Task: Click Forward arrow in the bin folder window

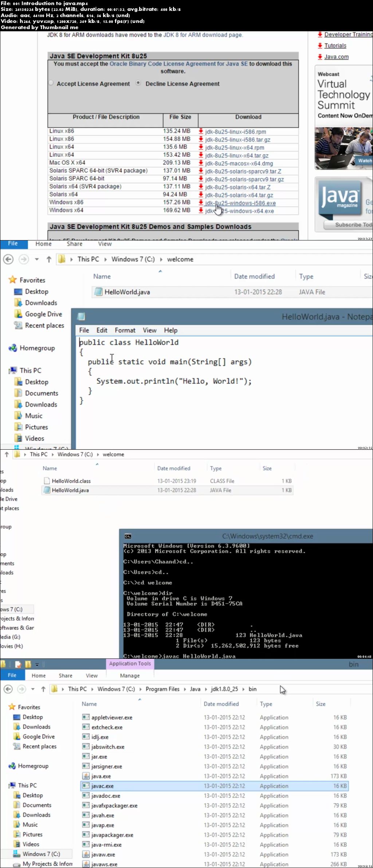Action: point(22,689)
